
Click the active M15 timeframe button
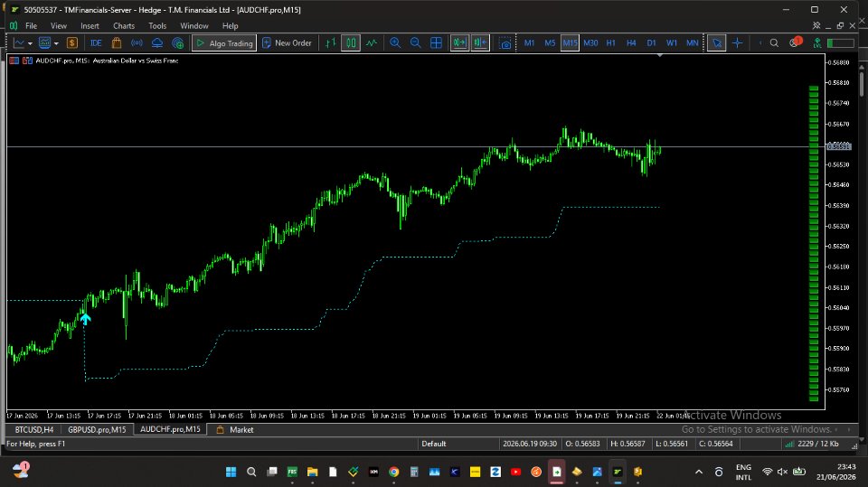coord(570,42)
